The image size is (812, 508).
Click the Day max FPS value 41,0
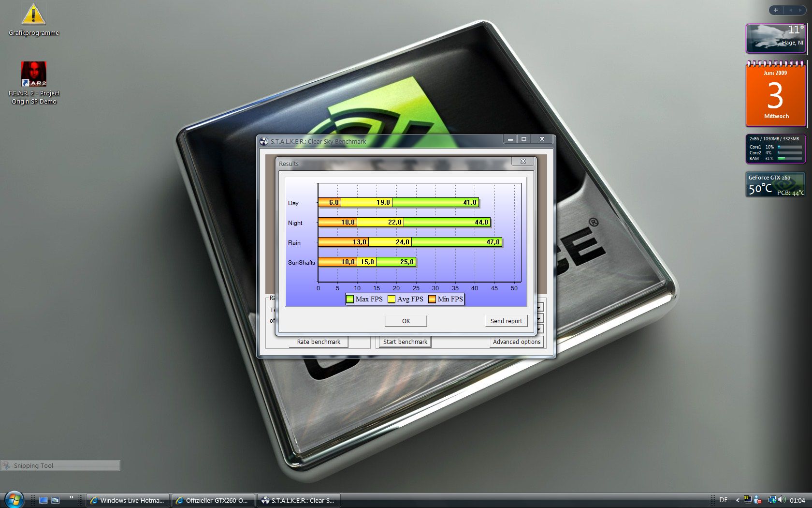(x=470, y=202)
